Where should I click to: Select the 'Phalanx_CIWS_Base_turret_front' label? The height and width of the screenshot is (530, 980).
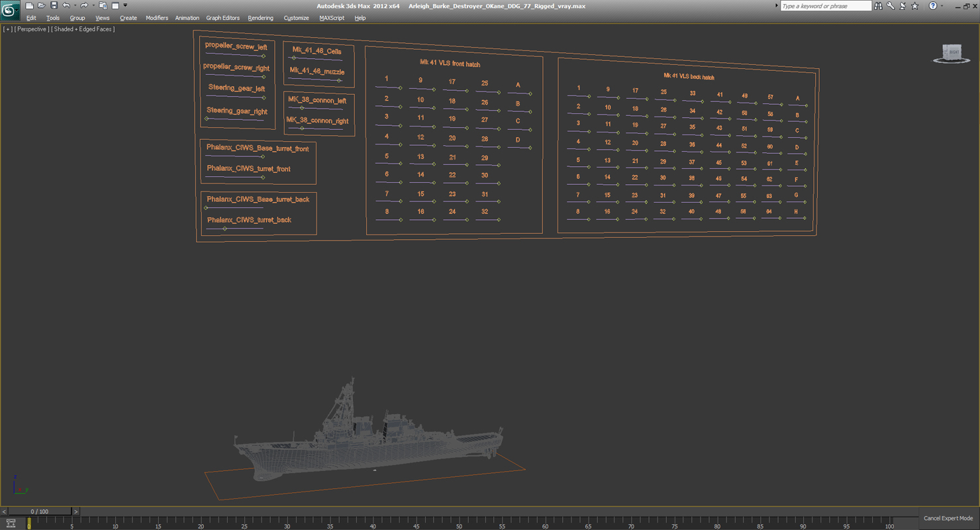tap(258, 148)
